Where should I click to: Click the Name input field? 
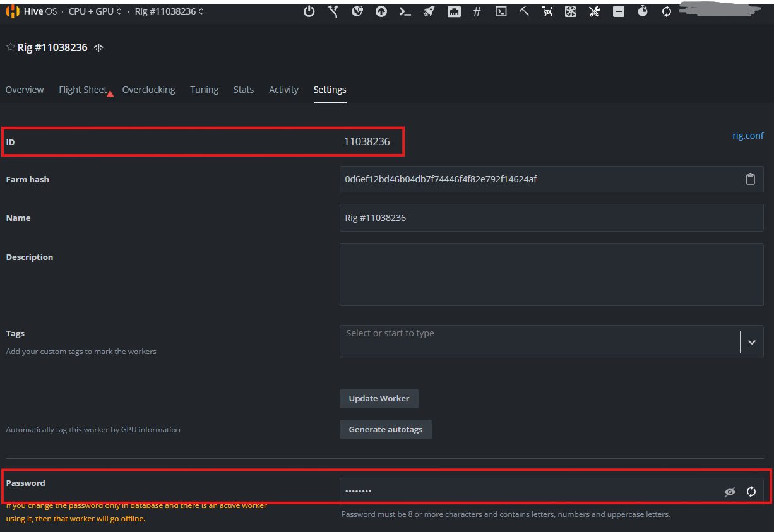click(552, 218)
